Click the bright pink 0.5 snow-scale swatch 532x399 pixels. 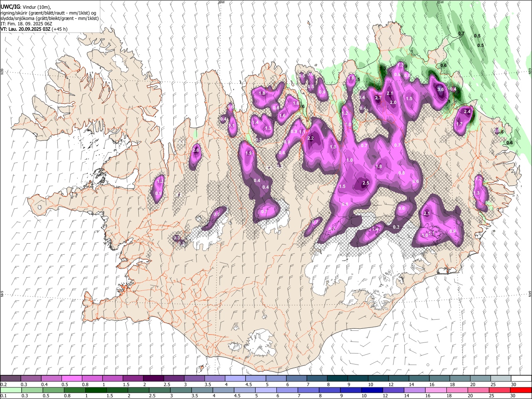click(71, 379)
